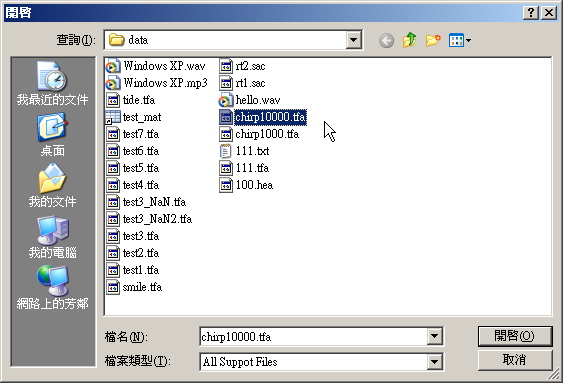Click the icon of test7.tfa
Screen dimensions: 563x383
click(113, 134)
